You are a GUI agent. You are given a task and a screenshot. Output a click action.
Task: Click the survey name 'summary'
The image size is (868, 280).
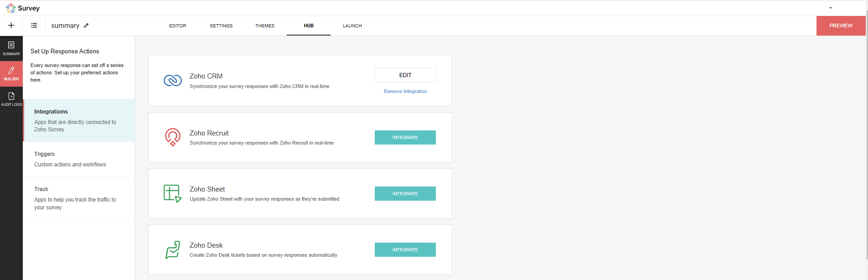pyautogui.click(x=65, y=26)
